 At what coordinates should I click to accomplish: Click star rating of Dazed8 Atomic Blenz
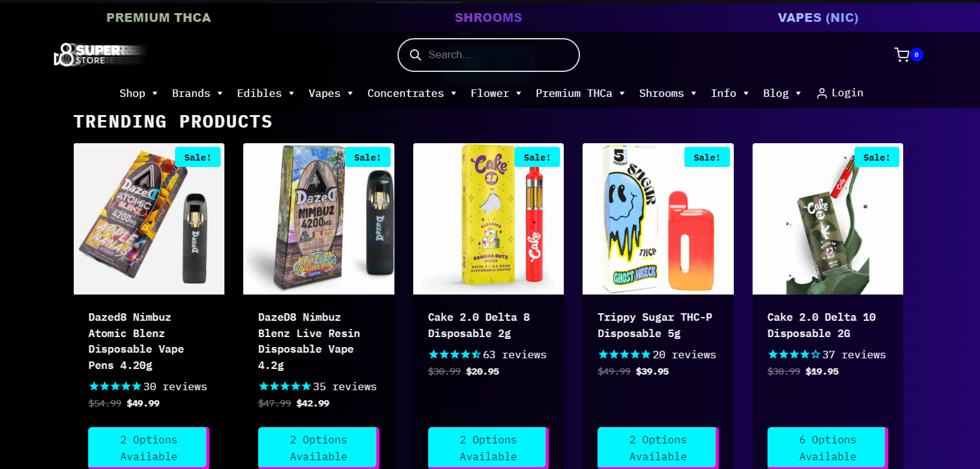(115, 386)
